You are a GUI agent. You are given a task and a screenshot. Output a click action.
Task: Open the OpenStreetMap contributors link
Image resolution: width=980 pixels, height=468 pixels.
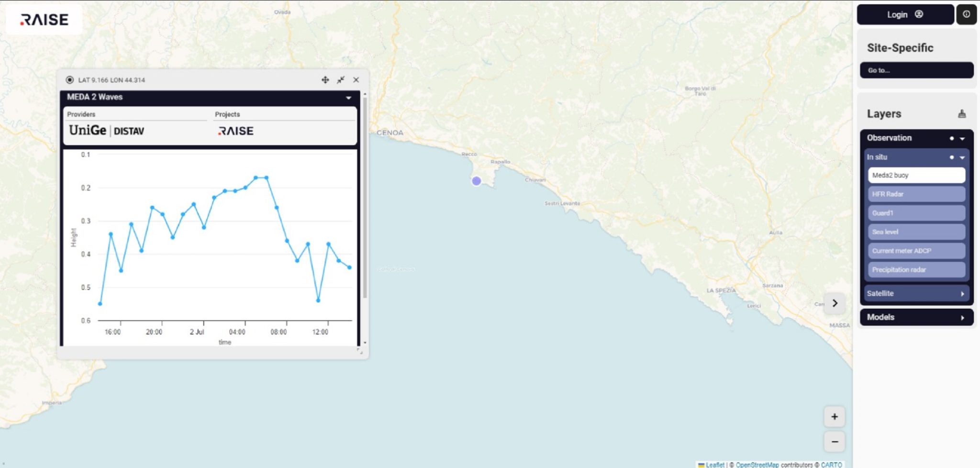758,464
